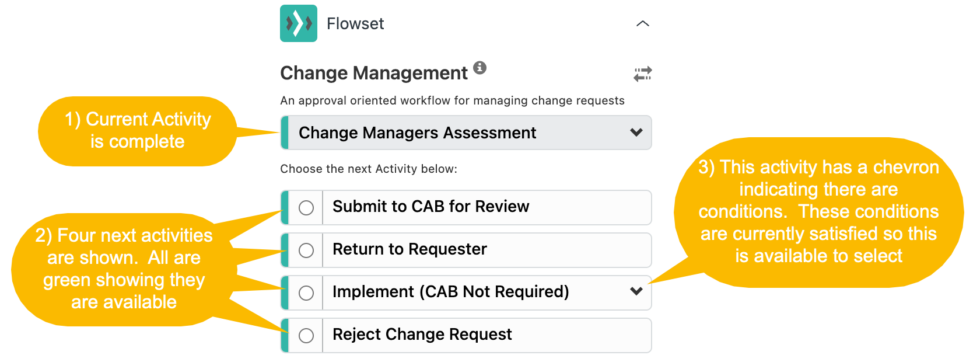
Task: Click the Return to Requester label text
Action: click(x=409, y=249)
